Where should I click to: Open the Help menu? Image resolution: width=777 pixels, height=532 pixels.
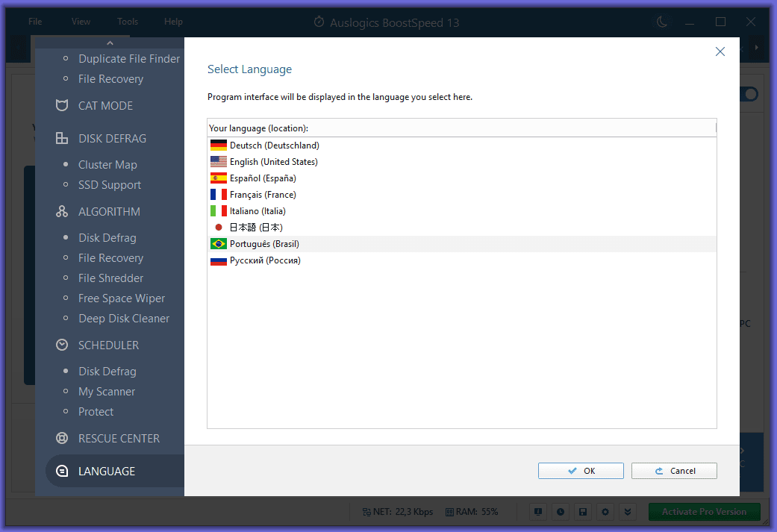(173, 22)
